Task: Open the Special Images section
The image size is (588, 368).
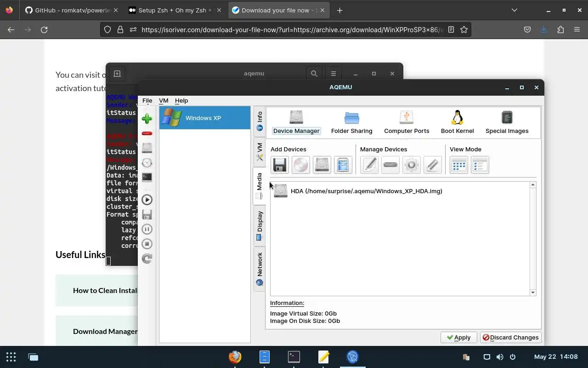Action: click(x=507, y=122)
